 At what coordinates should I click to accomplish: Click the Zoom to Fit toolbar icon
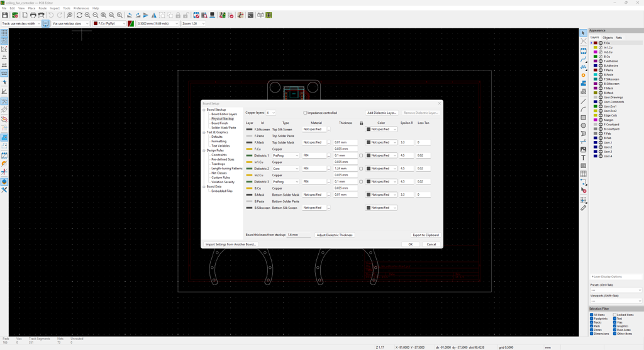(104, 15)
